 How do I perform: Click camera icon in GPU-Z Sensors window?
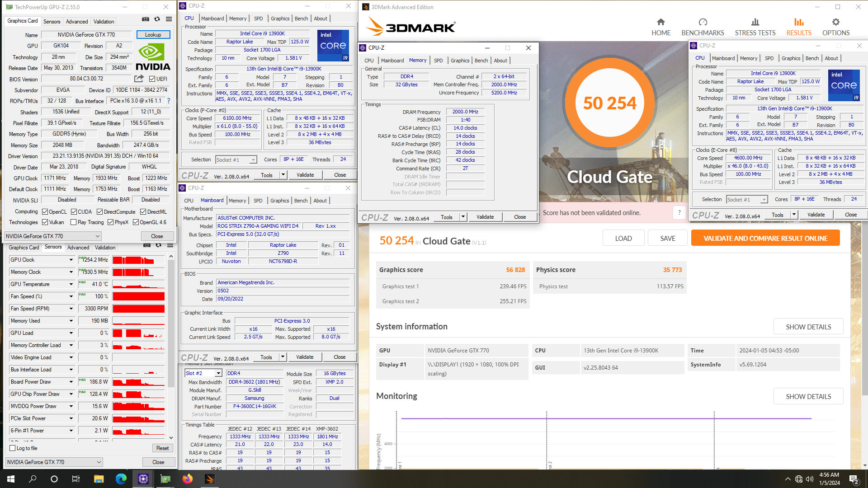146,245
